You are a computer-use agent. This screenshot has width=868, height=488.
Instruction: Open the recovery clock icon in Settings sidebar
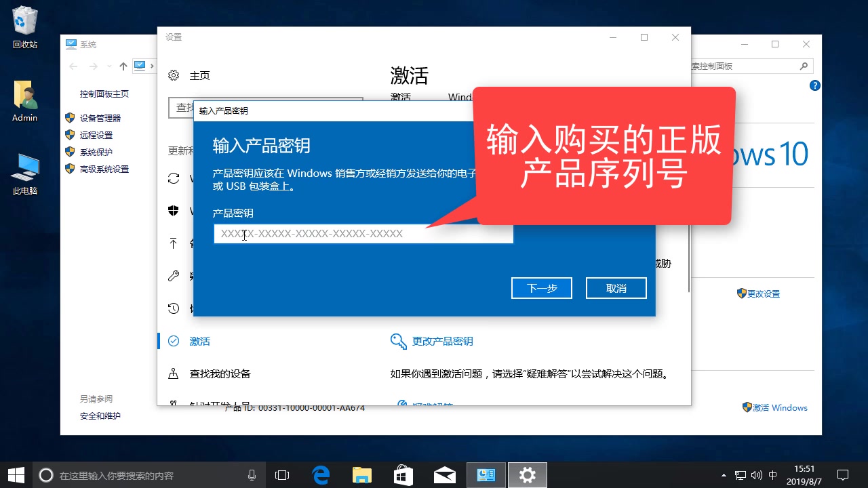pos(174,308)
